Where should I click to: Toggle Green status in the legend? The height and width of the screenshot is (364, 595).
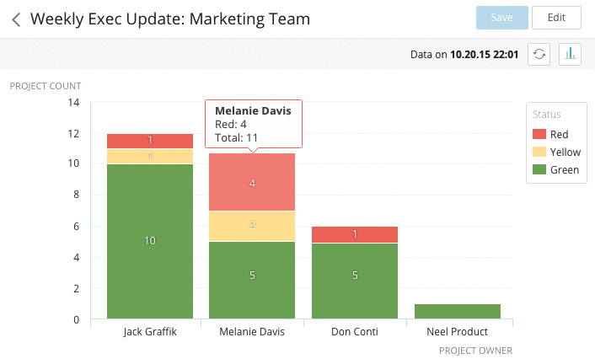tap(556, 170)
